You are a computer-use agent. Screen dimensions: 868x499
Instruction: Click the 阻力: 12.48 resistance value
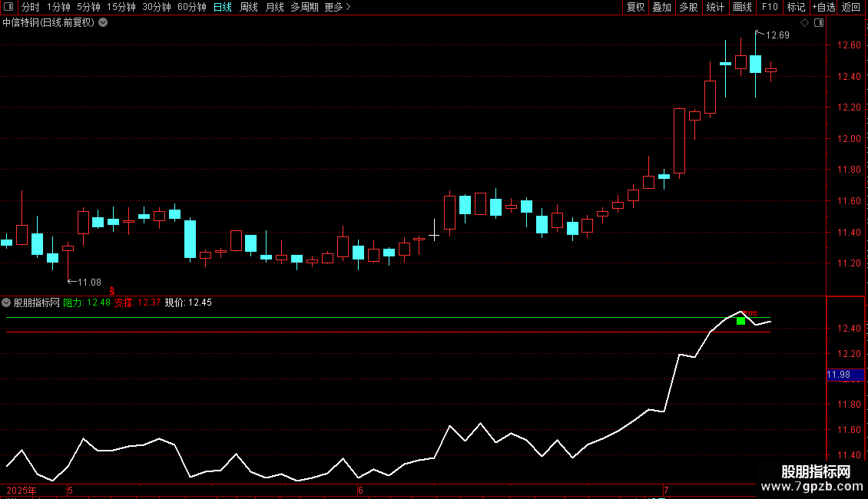pyautogui.click(x=87, y=302)
